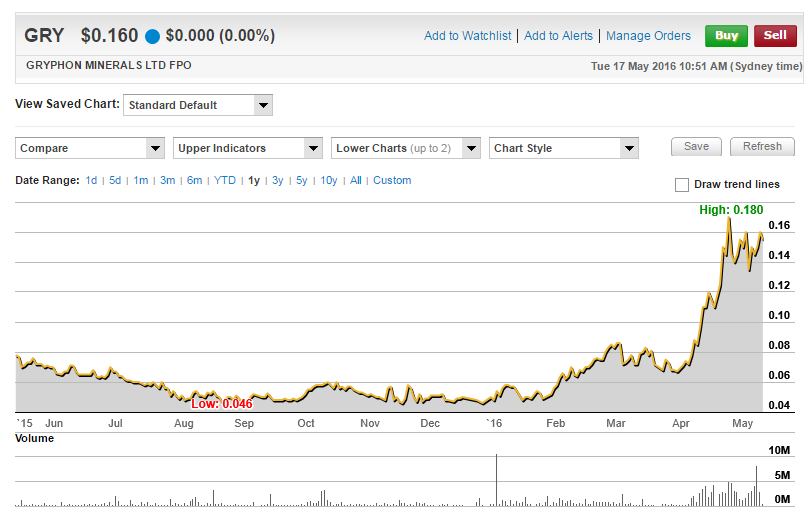Image resolution: width=810 pixels, height=516 pixels.
Task: Expand the Lower Charts dropdown
Action: click(x=406, y=148)
